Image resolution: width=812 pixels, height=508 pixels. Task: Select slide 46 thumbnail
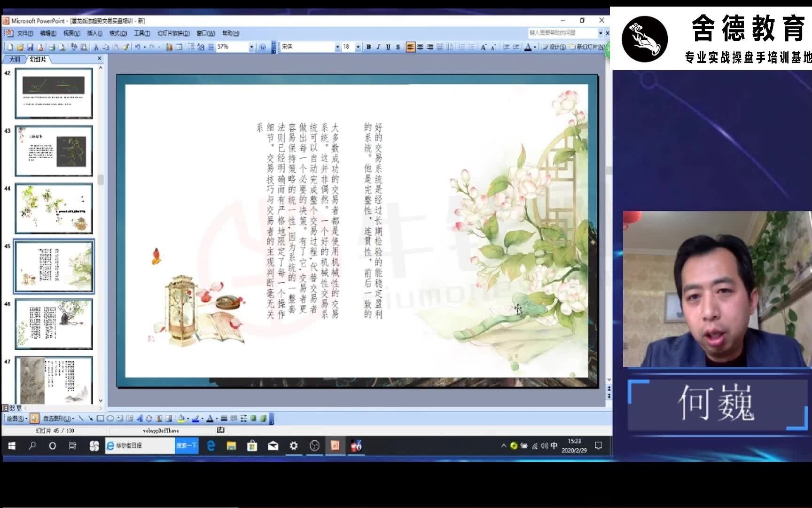click(x=54, y=324)
